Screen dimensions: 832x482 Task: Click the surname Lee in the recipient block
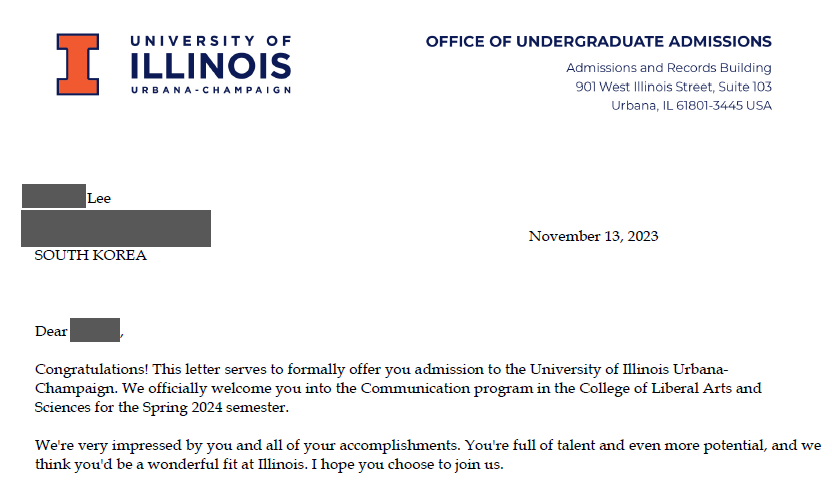pyautogui.click(x=99, y=198)
